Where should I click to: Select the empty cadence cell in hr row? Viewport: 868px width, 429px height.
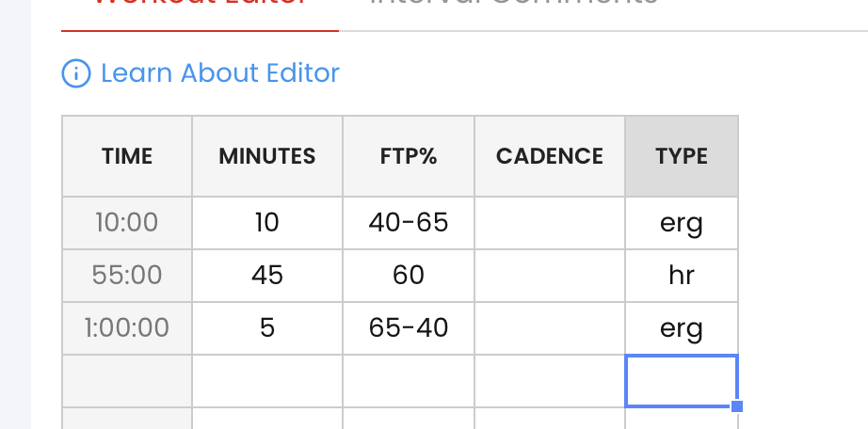(550, 275)
